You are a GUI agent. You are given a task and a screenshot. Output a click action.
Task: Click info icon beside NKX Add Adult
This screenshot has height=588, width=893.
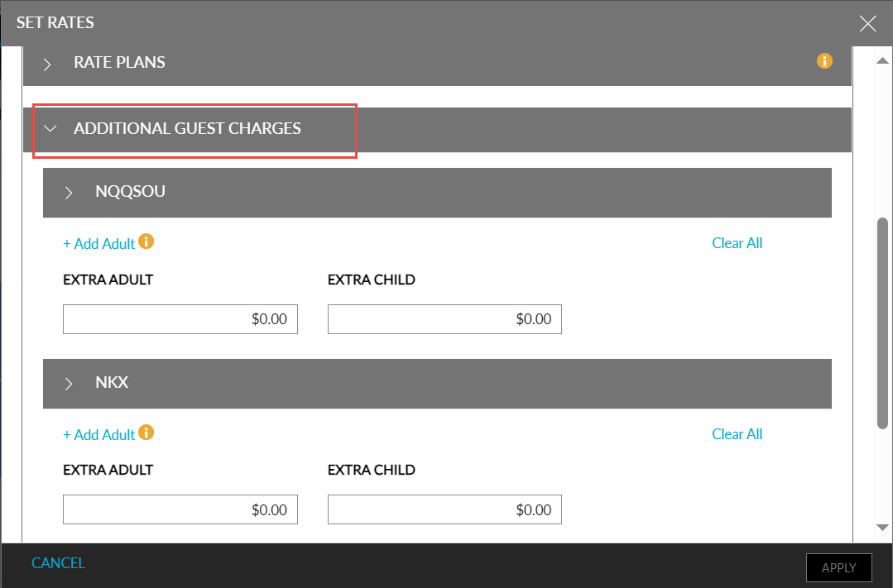(146, 433)
